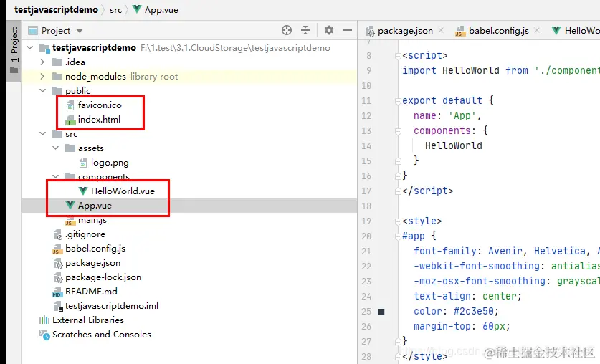Switch to the package.json editor tab
600x364 pixels.
coord(405,31)
